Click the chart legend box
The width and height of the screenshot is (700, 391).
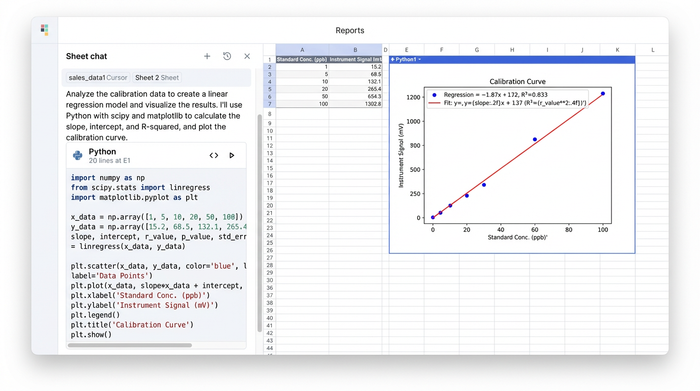point(508,99)
